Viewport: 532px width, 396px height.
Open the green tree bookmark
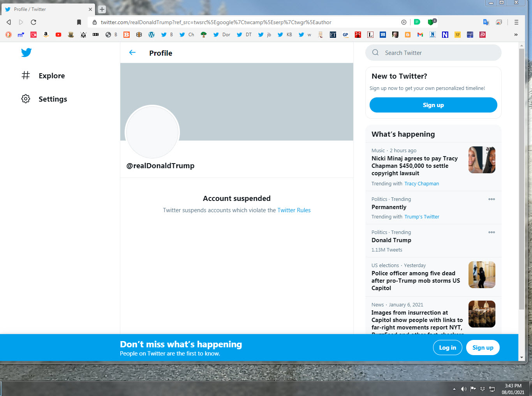204,35
